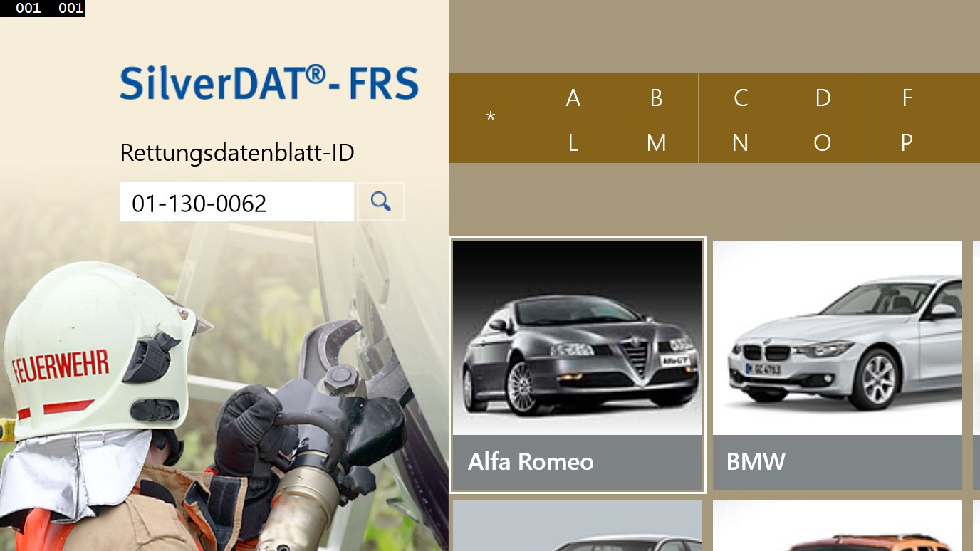Click the Alfa Romeo caption label
980x551 pixels.
pyautogui.click(x=531, y=462)
